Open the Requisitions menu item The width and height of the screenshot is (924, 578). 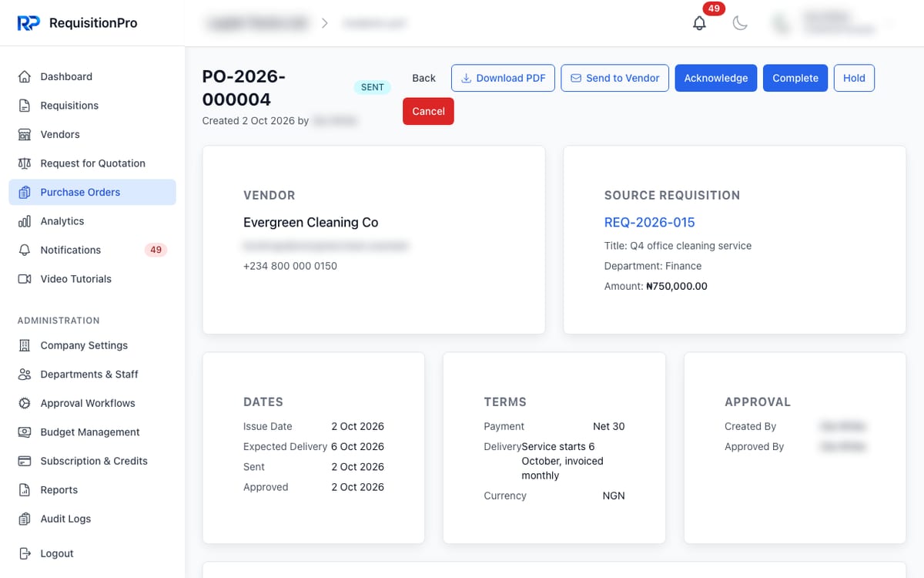point(92,106)
